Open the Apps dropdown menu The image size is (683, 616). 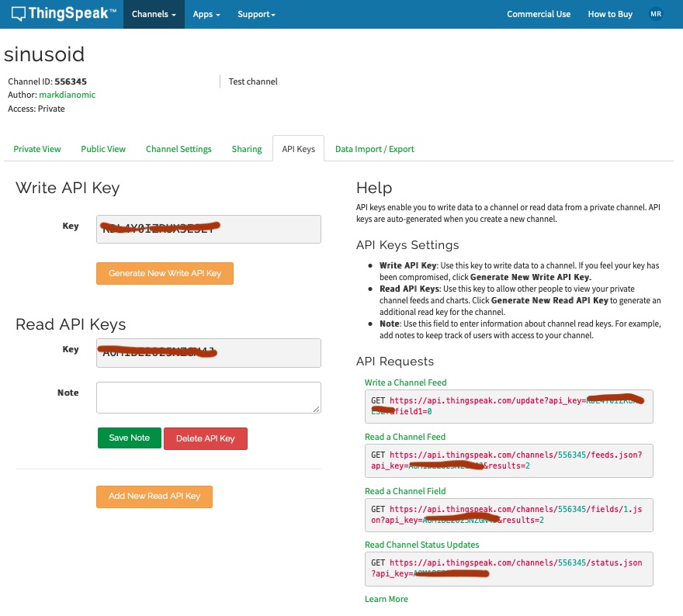pyautogui.click(x=206, y=14)
